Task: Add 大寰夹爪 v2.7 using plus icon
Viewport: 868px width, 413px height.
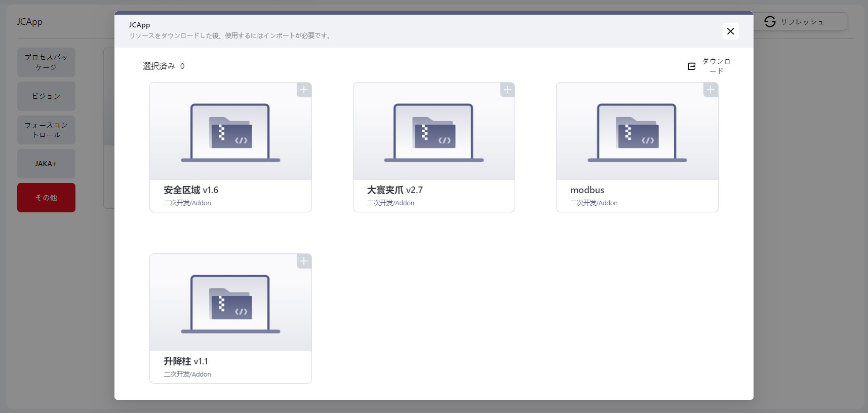Action: pyautogui.click(x=507, y=90)
